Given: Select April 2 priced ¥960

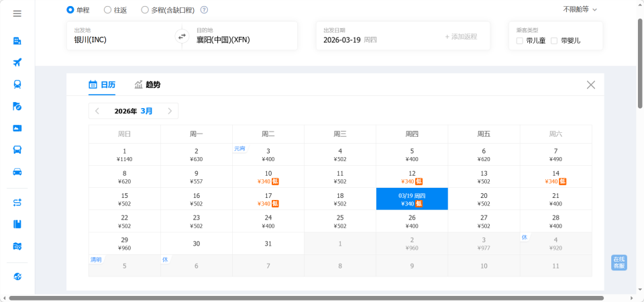Looking at the screenshot, I should click(412, 243).
